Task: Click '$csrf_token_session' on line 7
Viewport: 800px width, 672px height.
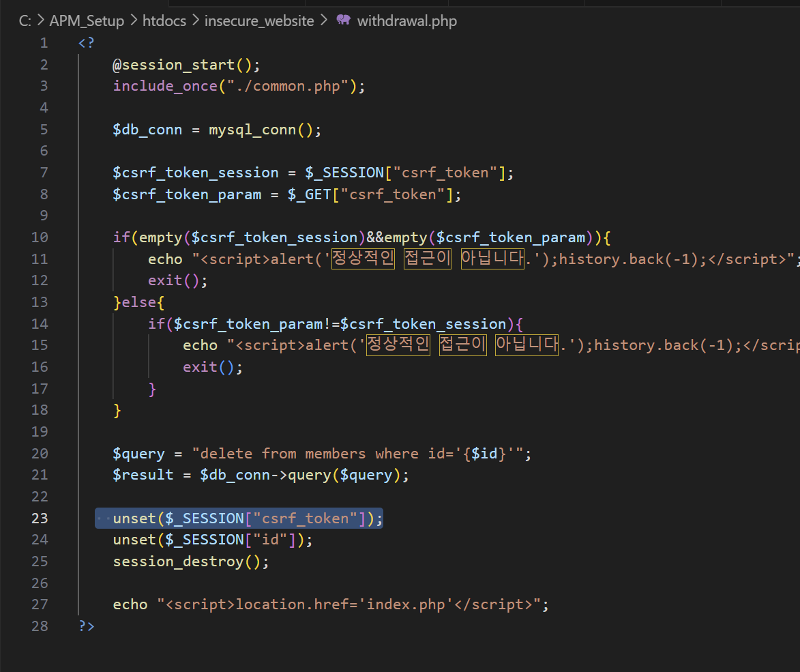Action: [196, 173]
